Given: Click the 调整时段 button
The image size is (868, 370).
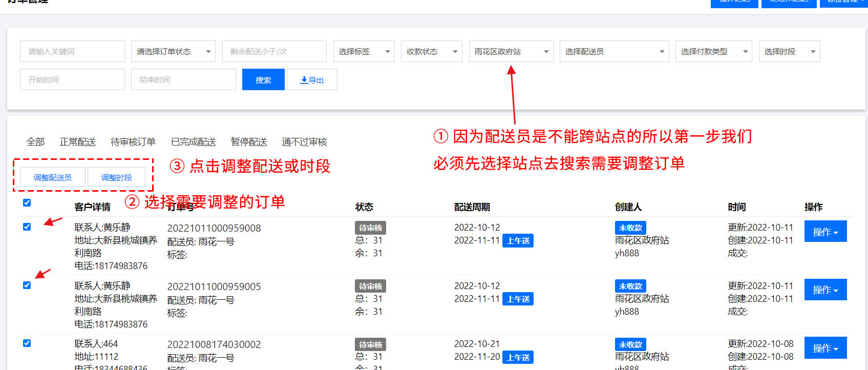Looking at the screenshot, I should pyautogui.click(x=116, y=177).
